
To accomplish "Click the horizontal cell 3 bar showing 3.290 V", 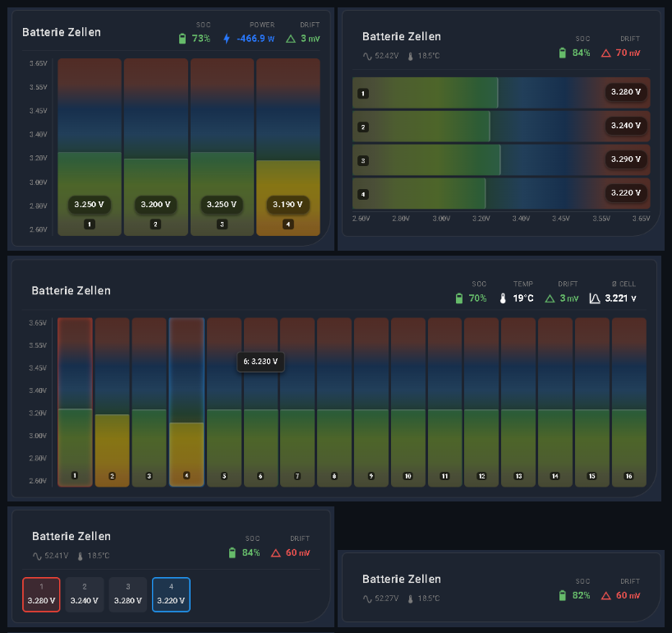I will pos(501,159).
